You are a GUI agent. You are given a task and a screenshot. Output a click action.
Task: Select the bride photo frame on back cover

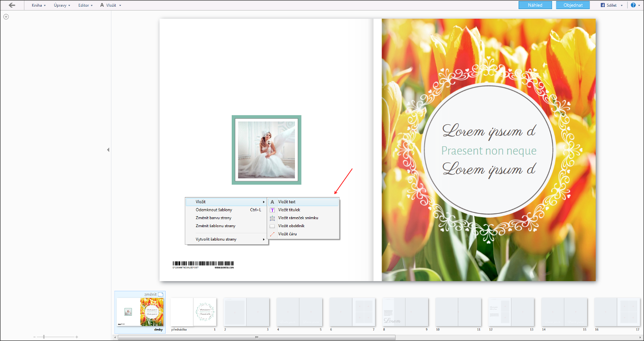266,150
